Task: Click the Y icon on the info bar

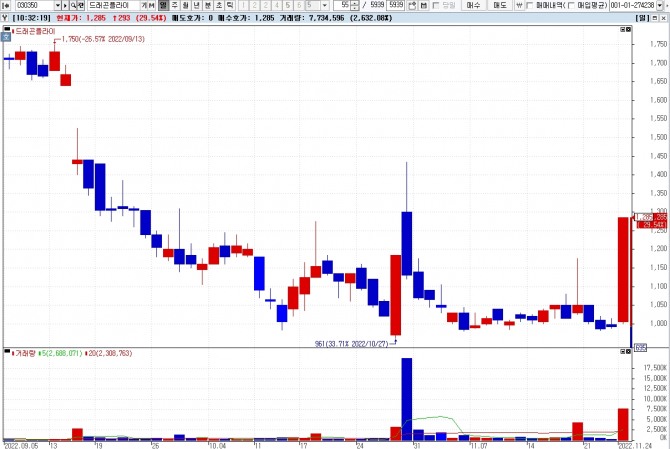Action: click(5, 18)
